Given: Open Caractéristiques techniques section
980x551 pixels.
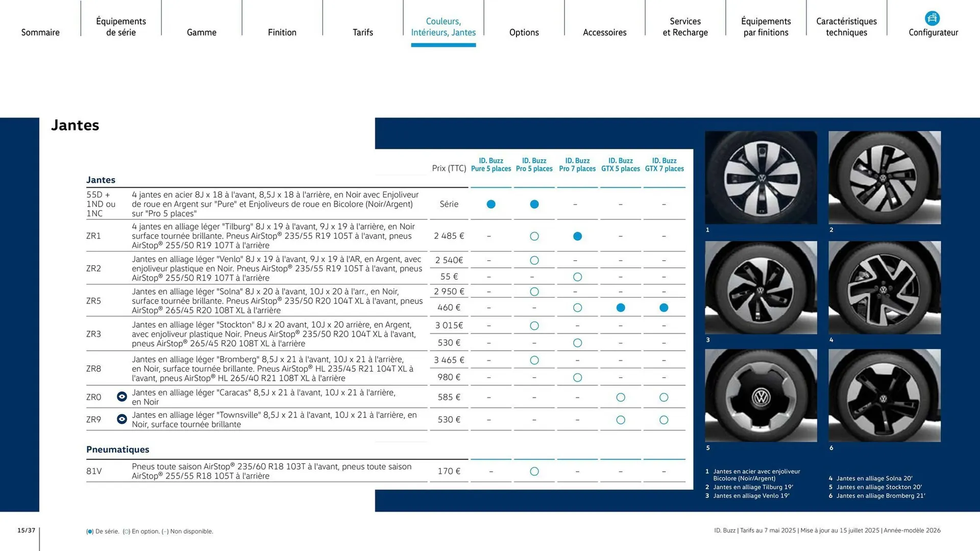Looking at the screenshot, I should (x=846, y=27).
